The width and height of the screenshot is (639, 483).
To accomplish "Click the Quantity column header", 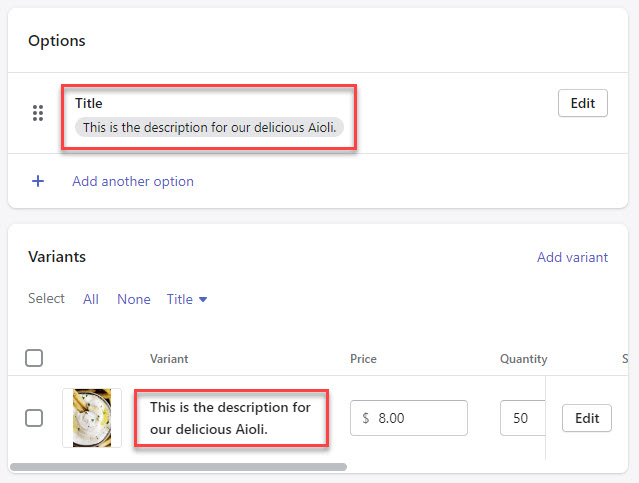I will (523, 359).
